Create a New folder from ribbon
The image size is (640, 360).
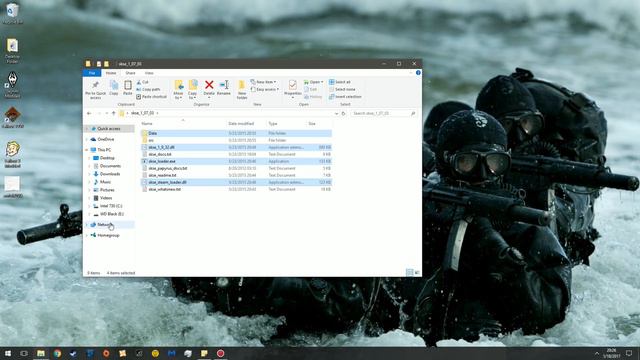[242, 90]
